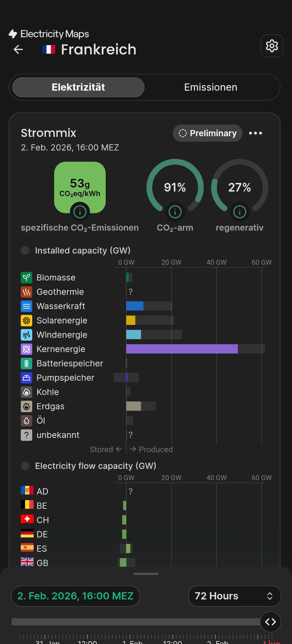Open the 72 Hours range dropdown

[234, 596]
